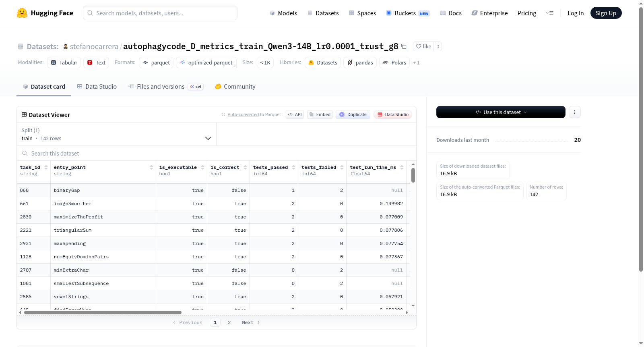The image size is (644, 347).
Task: Click the Duplicate button
Action: (353, 114)
